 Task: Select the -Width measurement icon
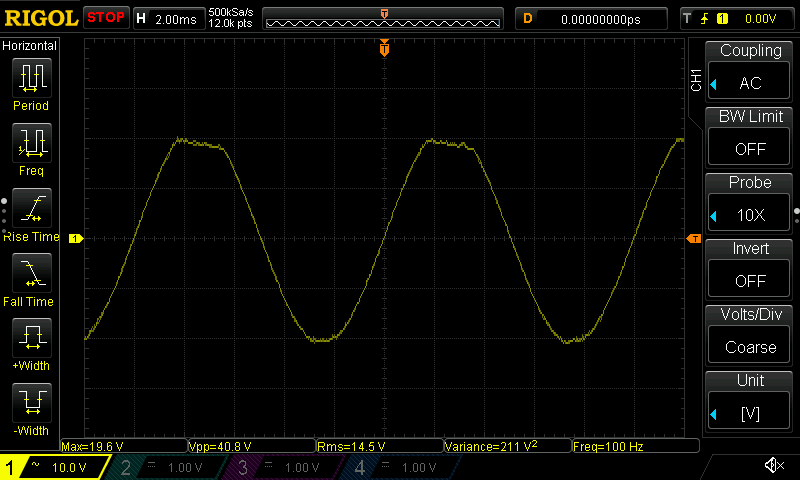point(31,403)
